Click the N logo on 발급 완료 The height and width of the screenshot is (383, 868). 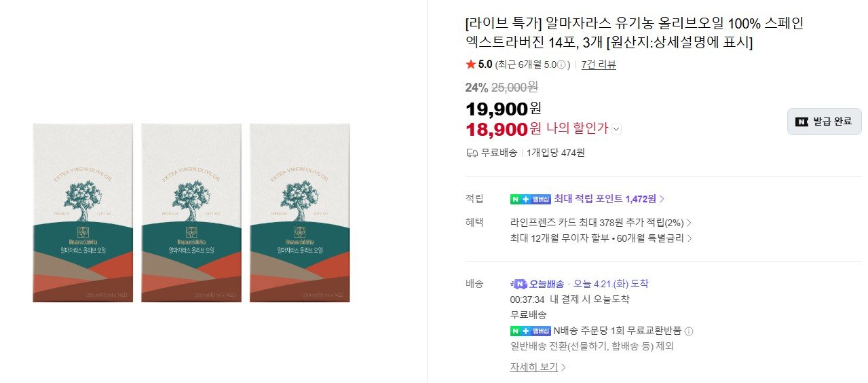802,122
